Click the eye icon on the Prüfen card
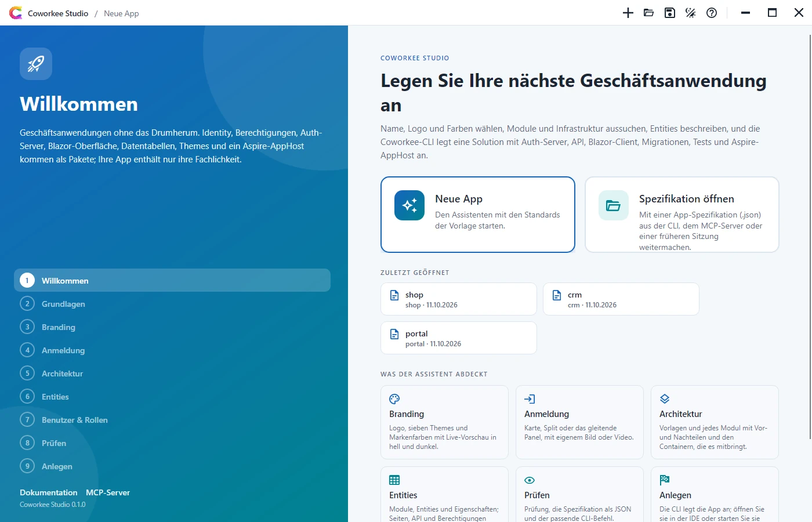Screen dimensions: 812x522 530,480
